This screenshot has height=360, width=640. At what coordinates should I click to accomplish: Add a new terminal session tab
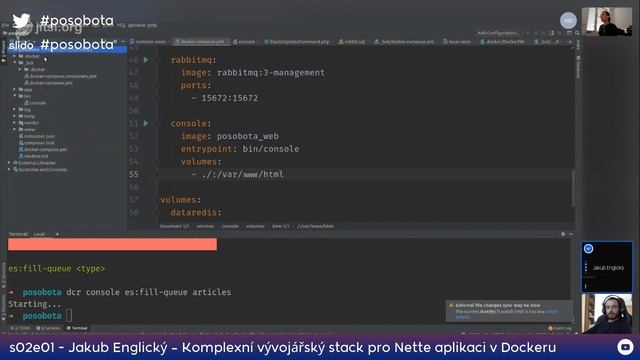coord(57,234)
